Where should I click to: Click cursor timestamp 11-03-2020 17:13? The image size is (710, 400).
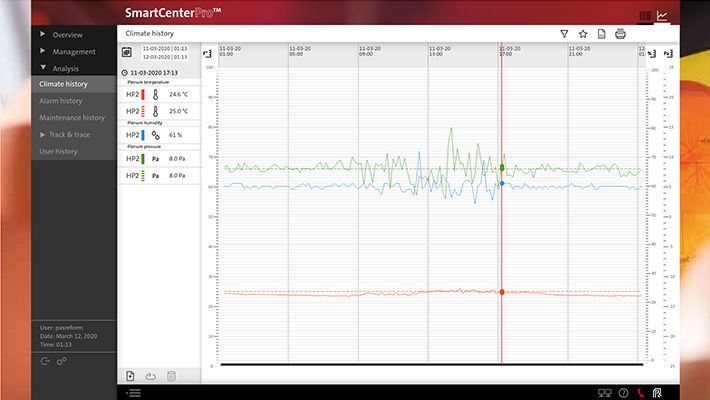point(154,72)
